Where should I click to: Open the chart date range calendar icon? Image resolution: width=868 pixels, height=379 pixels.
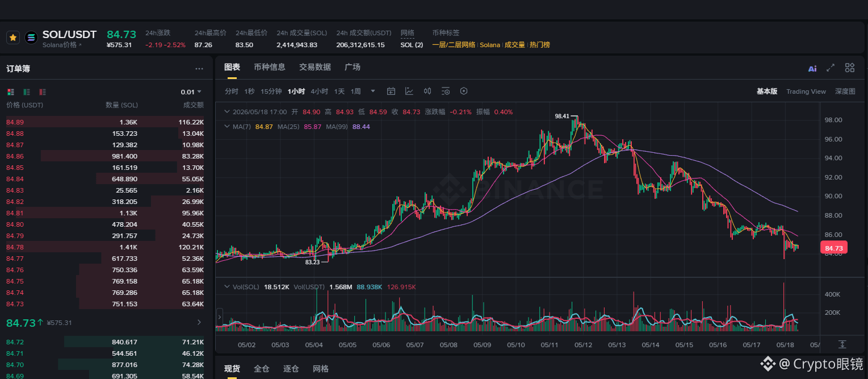point(391,91)
